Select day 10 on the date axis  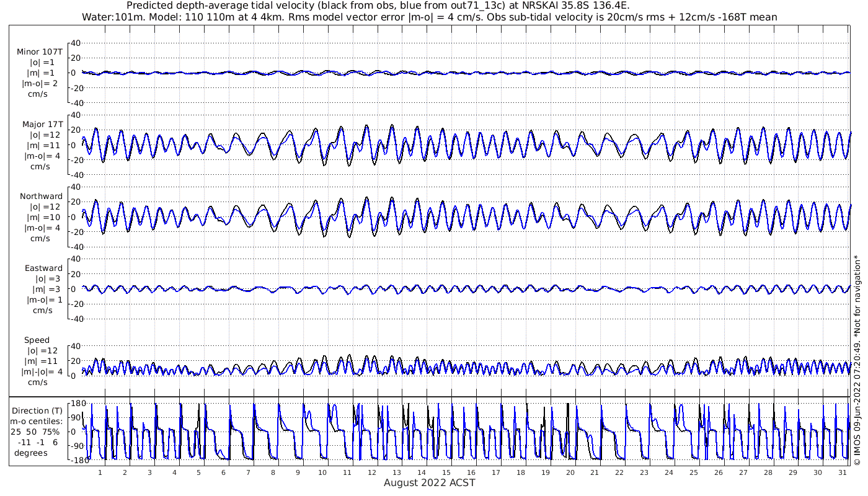[x=322, y=472]
